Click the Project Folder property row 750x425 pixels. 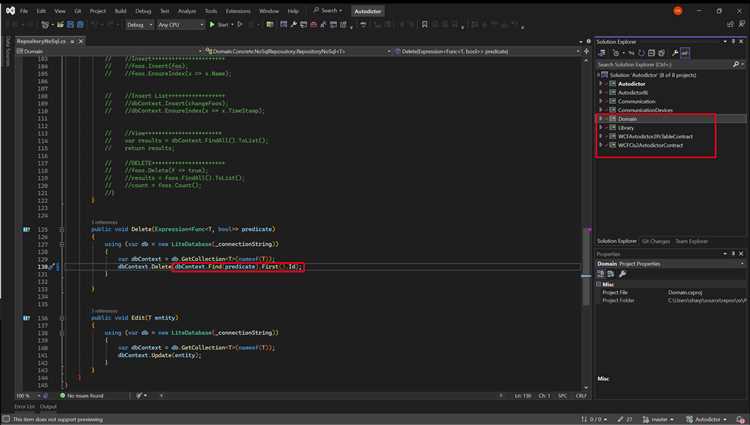(671, 301)
